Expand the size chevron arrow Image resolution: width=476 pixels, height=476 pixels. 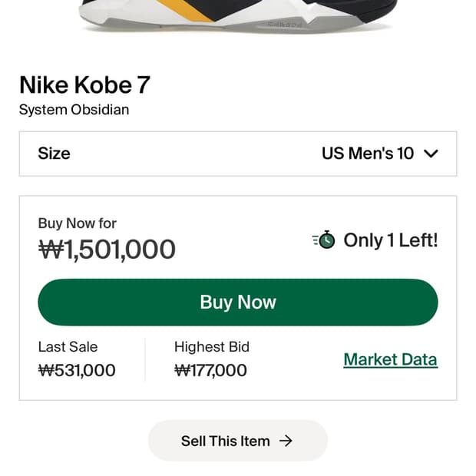(431, 154)
